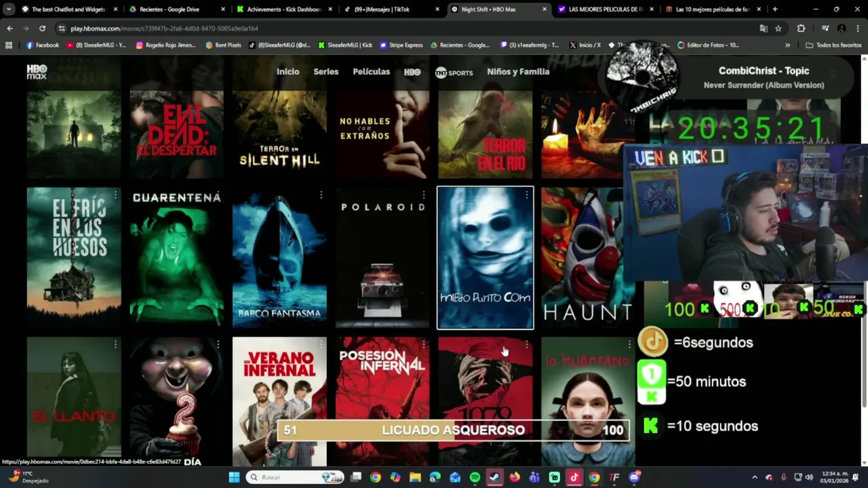Switch to the Recientes - Google Drive tab
This screenshot has width=868, height=488.
176,9
